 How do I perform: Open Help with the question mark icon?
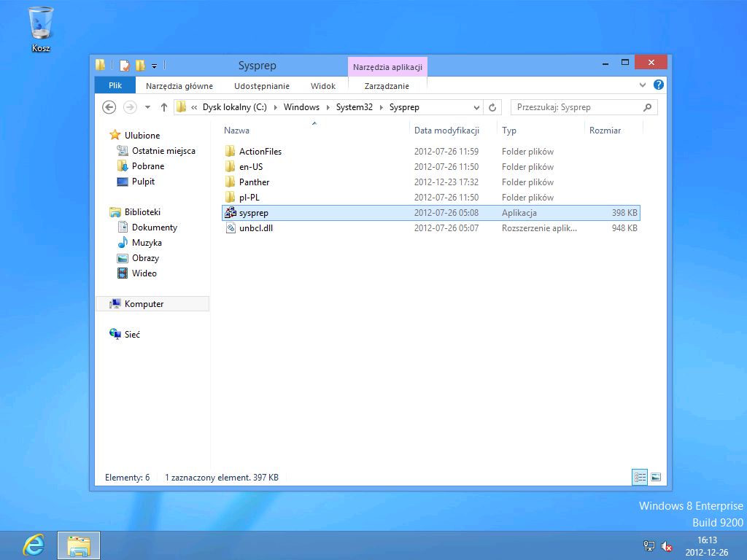659,85
